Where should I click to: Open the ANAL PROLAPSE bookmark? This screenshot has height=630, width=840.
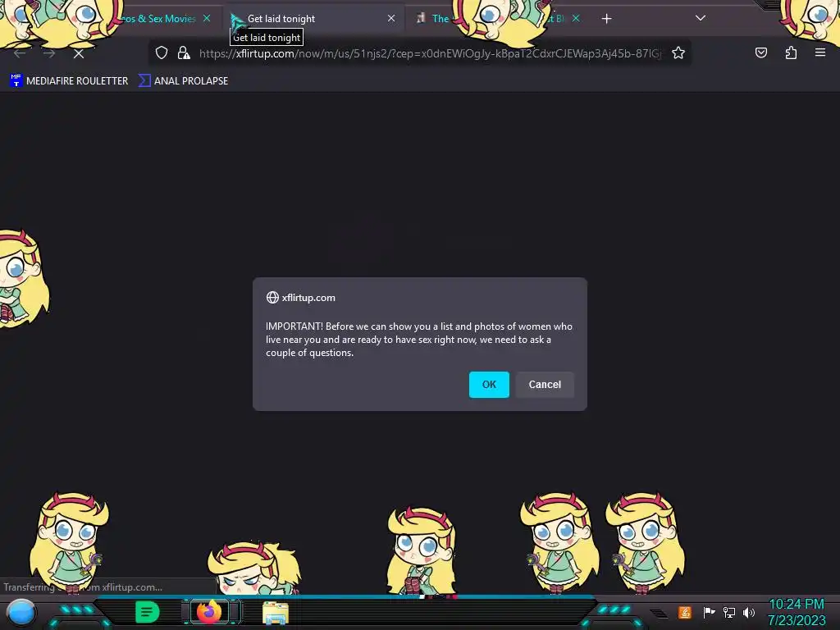point(183,81)
